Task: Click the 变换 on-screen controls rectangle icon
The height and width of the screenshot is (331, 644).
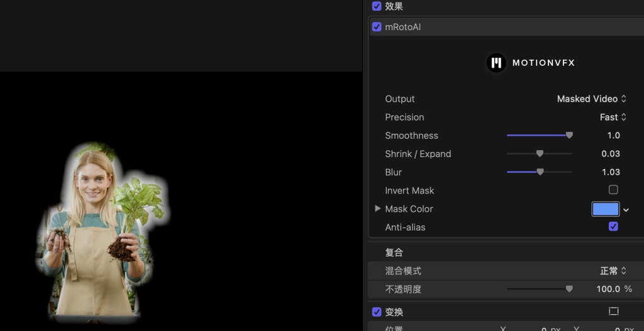Action: tap(613, 312)
